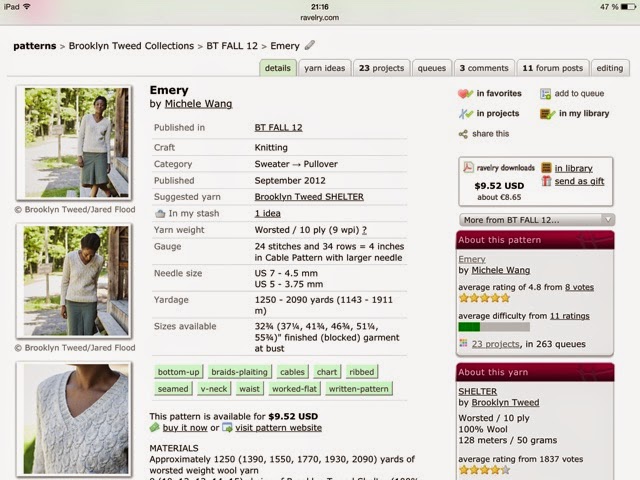Click the heart icon for in favorites

coord(465,93)
